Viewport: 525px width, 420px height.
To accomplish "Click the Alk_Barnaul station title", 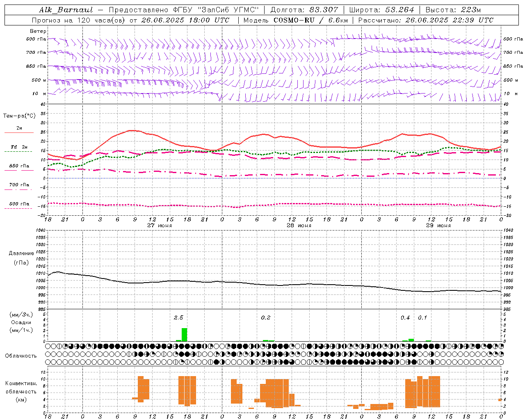I will click(x=66, y=10).
